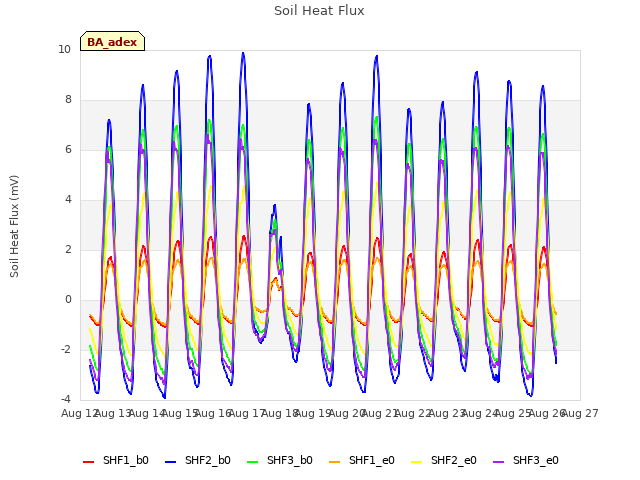
Task: Click the y-axis tick value -2
Action: click(x=66, y=350)
